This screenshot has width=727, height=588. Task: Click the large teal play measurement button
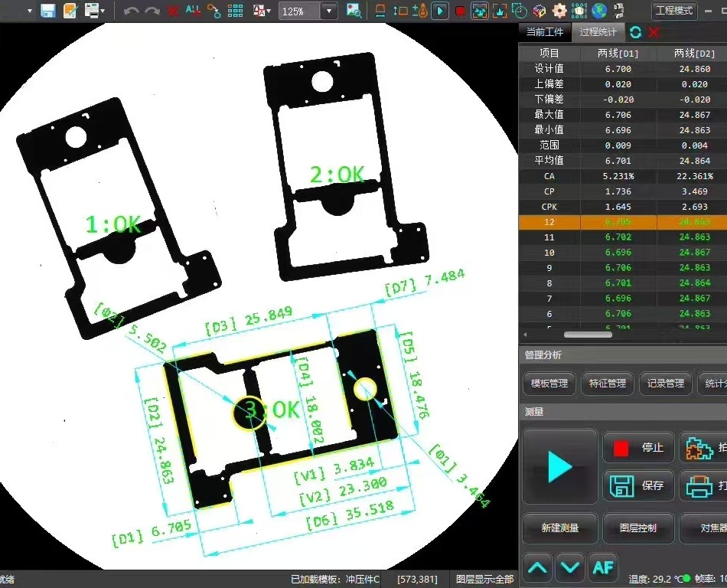560,466
